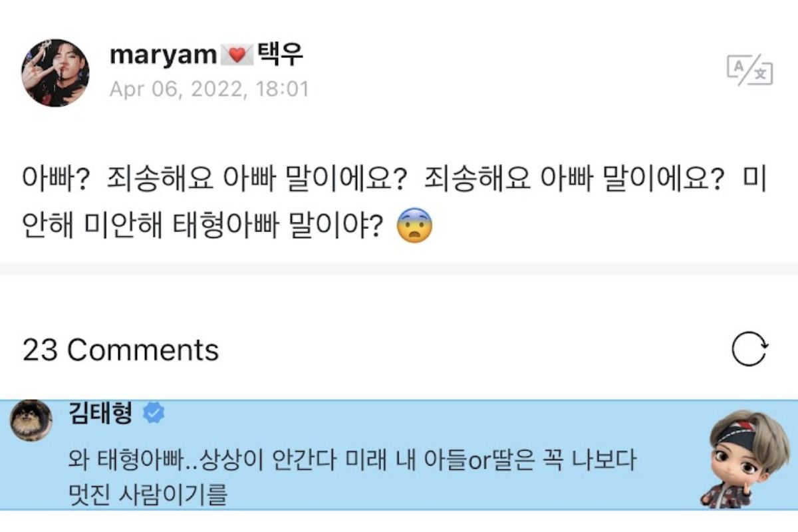This screenshot has height=532, width=798.
Task: Click the comment line starting 와 태형아빠
Action: pyautogui.click(x=352, y=461)
